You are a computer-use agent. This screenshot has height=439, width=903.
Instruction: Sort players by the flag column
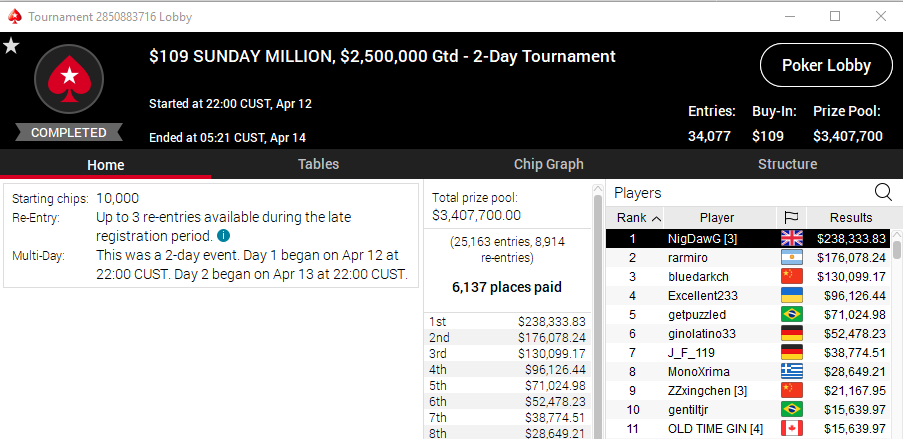click(x=792, y=218)
